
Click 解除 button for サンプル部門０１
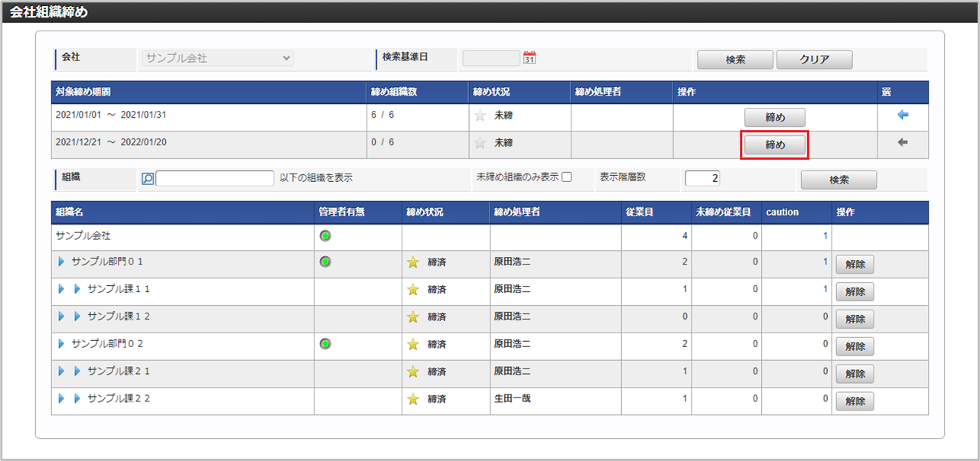855,265
